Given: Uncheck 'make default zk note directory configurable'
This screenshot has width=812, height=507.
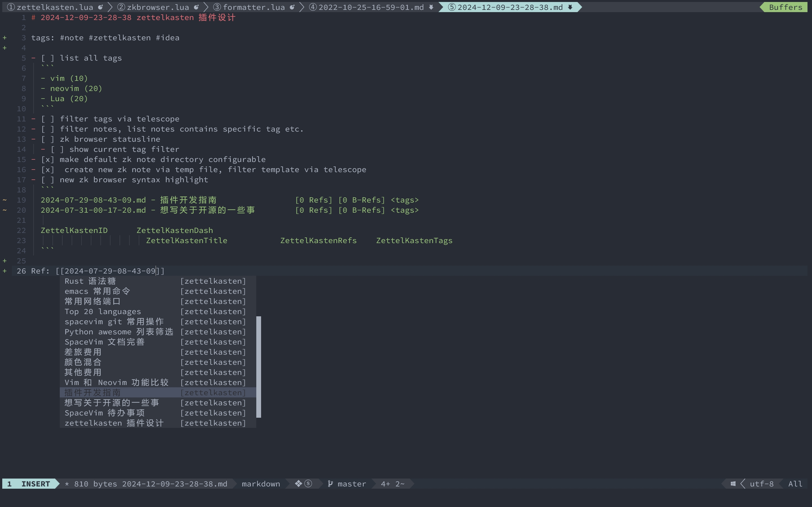Looking at the screenshot, I should (48, 159).
